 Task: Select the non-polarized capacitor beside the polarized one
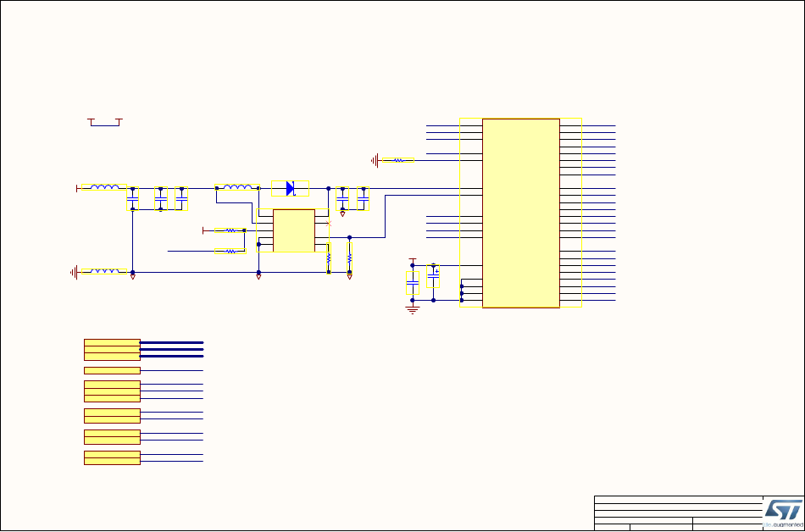click(413, 283)
